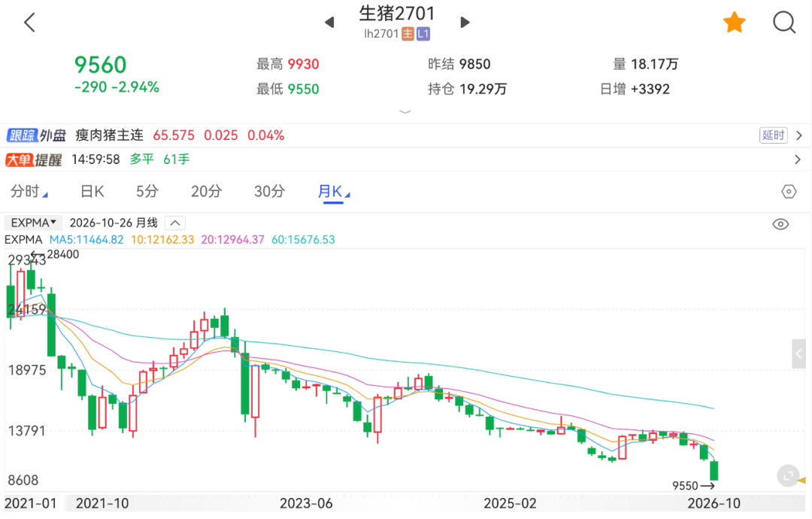Click the 2026-10-26 月线 date label

(114, 223)
